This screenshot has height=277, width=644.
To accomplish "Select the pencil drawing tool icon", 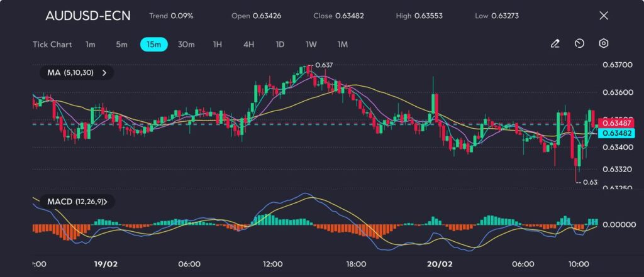I will tap(555, 44).
